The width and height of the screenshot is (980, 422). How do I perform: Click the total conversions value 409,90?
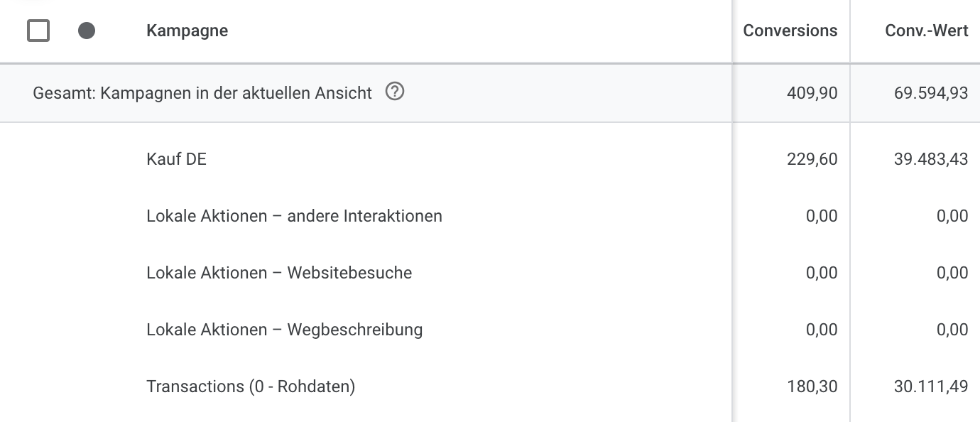pos(812,93)
